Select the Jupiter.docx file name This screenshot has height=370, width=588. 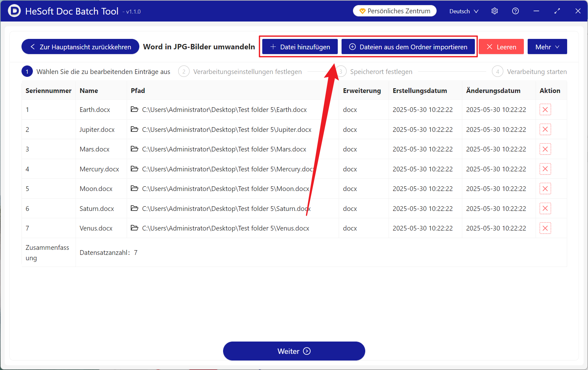point(97,130)
